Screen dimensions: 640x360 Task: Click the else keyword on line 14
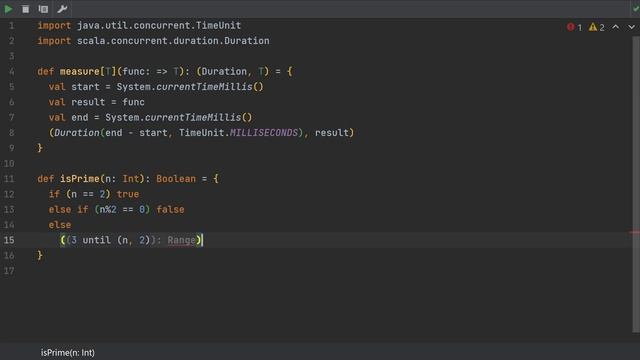point(60,225)
